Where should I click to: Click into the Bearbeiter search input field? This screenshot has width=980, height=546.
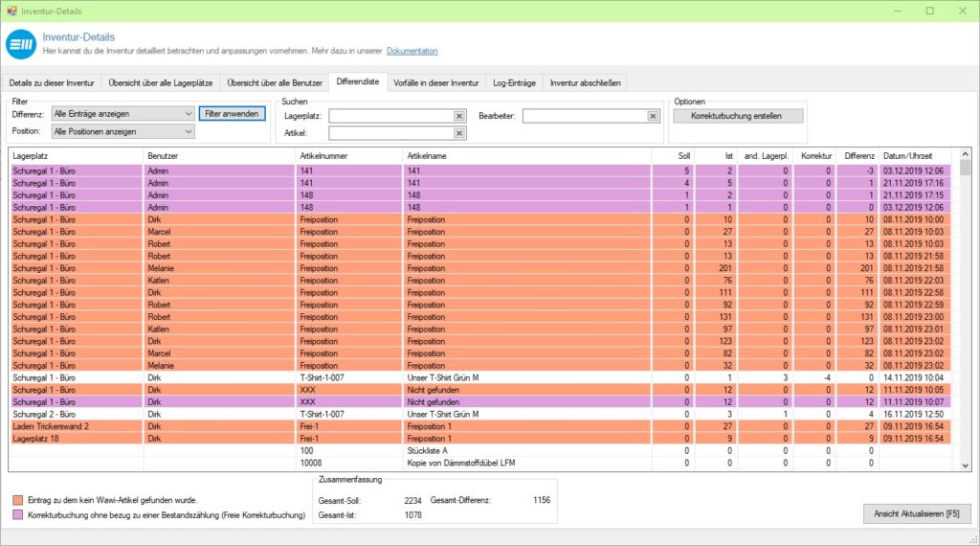(584, 116)
